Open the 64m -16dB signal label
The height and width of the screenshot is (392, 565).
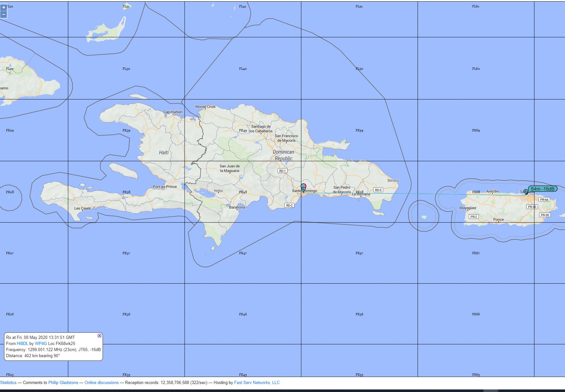pos(543,189)
